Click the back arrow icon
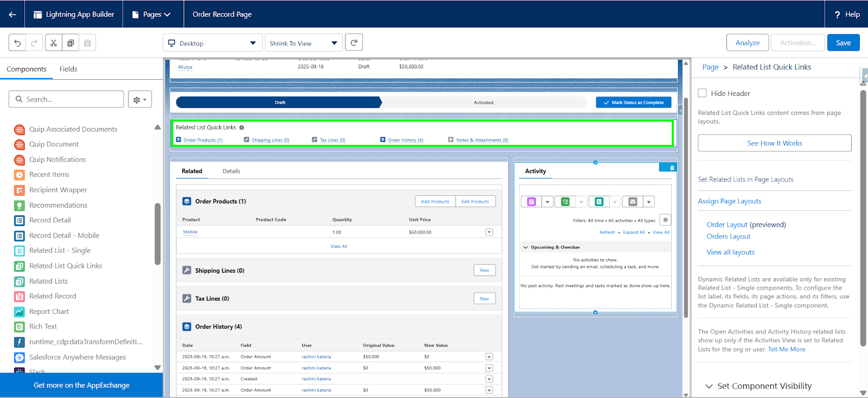Image resolution: width=868 pixels, height=398 pixels. click(12, 14)
